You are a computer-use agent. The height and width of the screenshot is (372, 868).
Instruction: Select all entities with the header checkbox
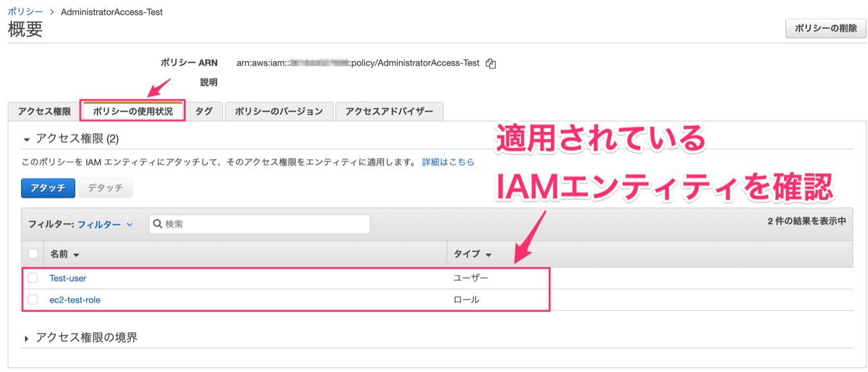(33, 254)
